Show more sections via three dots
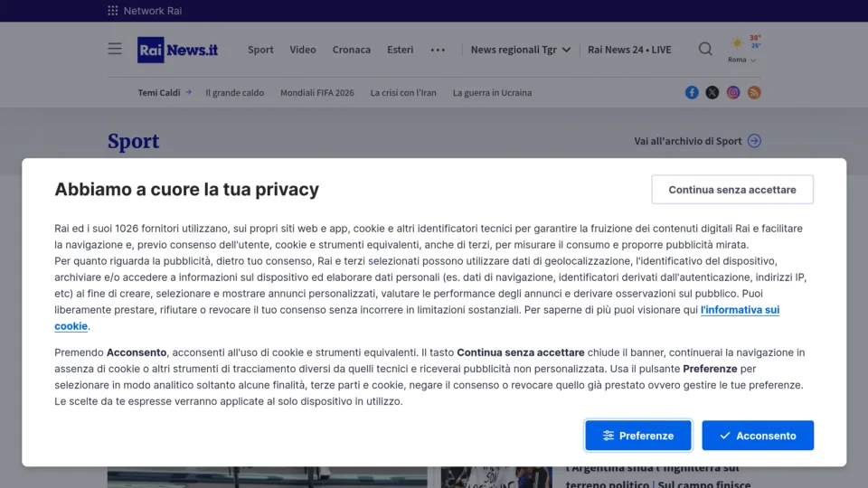 [x=438, y=50]
